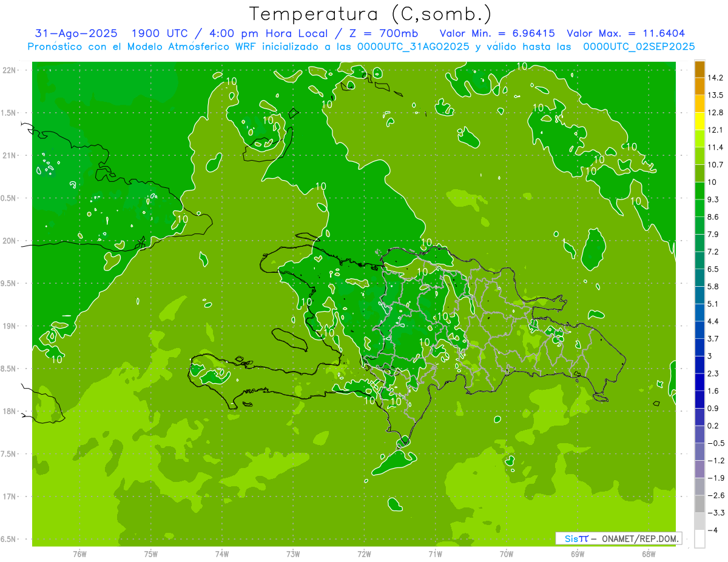
Task: Click the "7.9" colorbar value
Action: click(x=713, y=235)
